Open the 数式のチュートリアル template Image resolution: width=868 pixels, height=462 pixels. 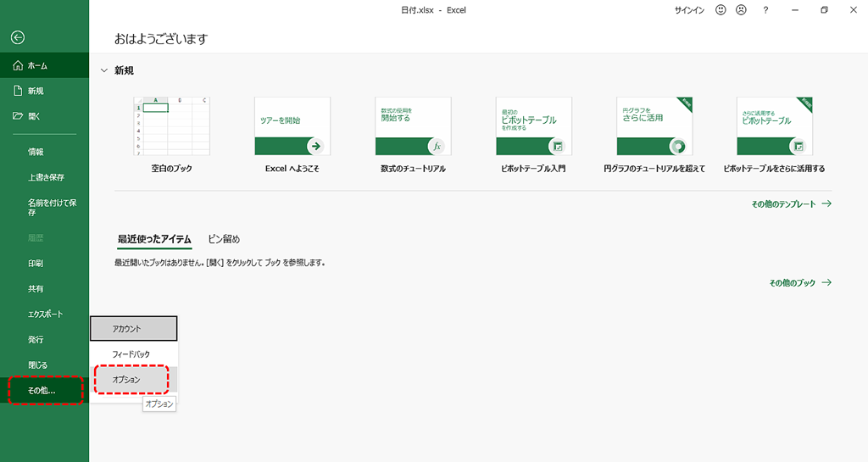(x=413, y=126)
